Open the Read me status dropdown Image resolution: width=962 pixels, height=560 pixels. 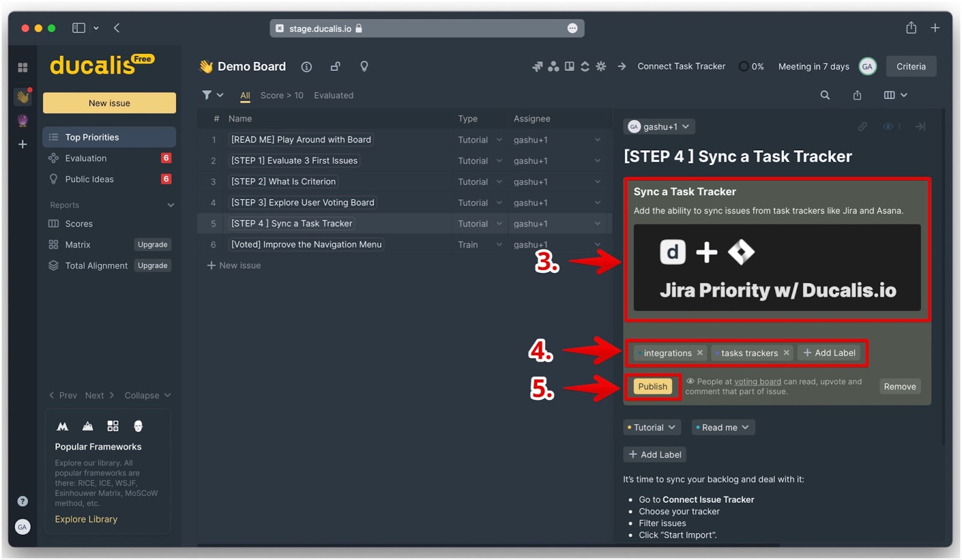click(x=723, y=427)
